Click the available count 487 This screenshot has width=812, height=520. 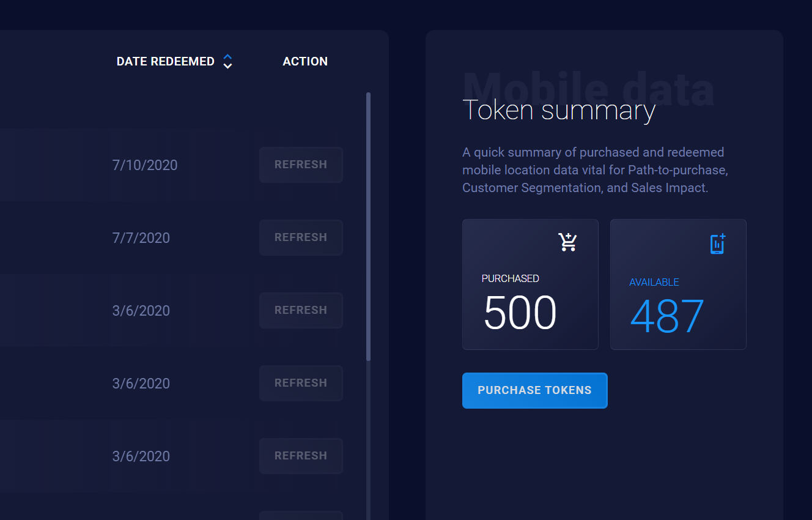[667, 316]
